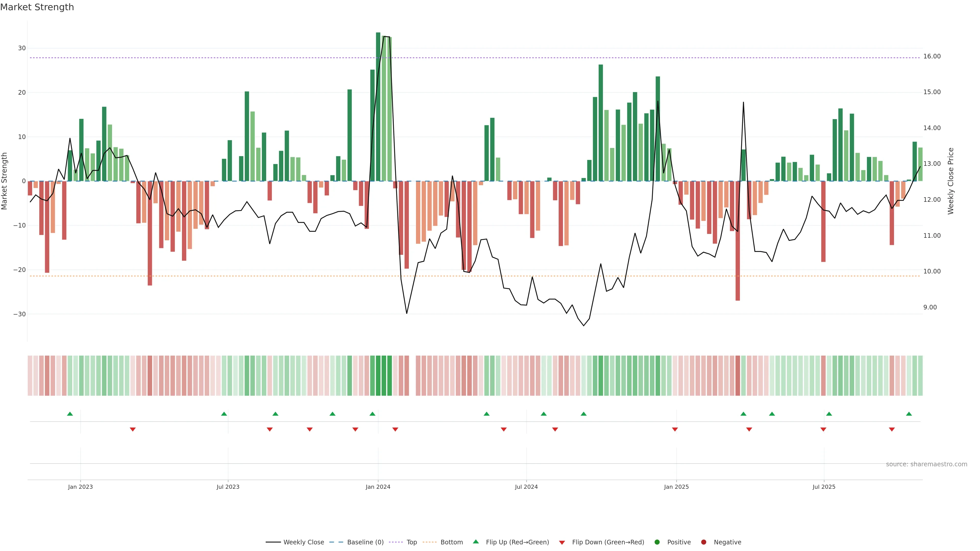Image resolution: width=980 pixels, height=551 pixels.
Task: Click the flip-down marker just after Jan 2025
Action: pos(675,429)
